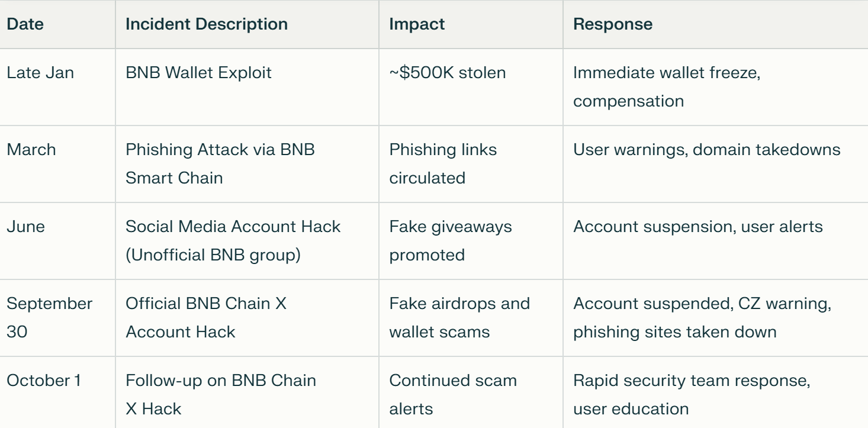Click the Incident Description column header

[x=207, y=24]
